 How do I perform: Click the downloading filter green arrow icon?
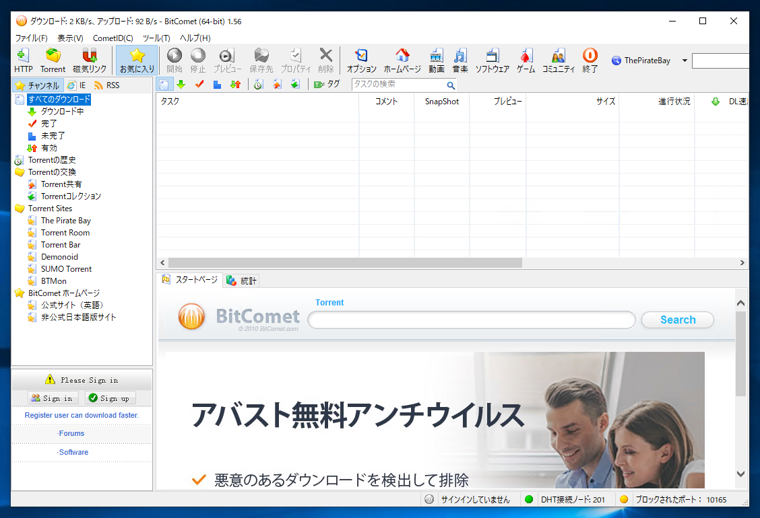(x=181, y=85)
